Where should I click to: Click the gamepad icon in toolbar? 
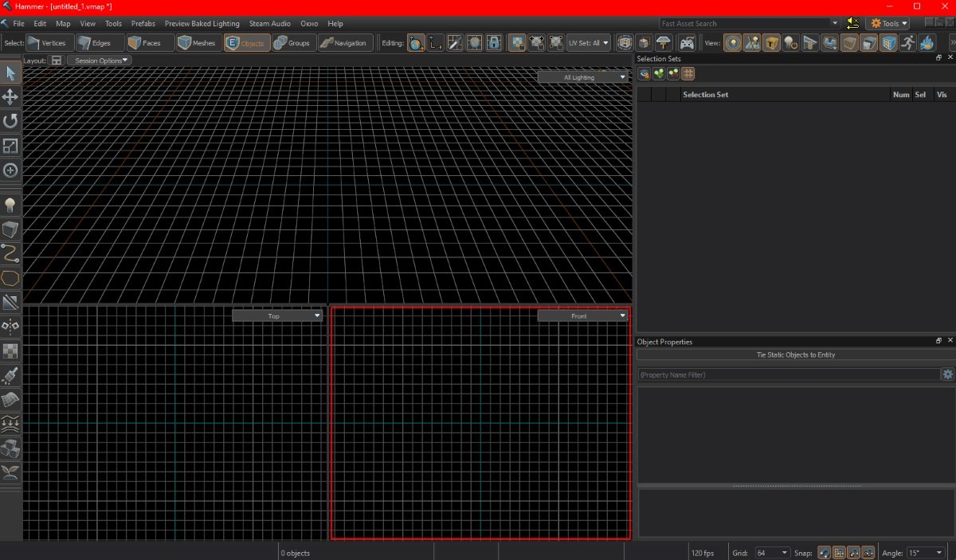(x=687, y=43)
